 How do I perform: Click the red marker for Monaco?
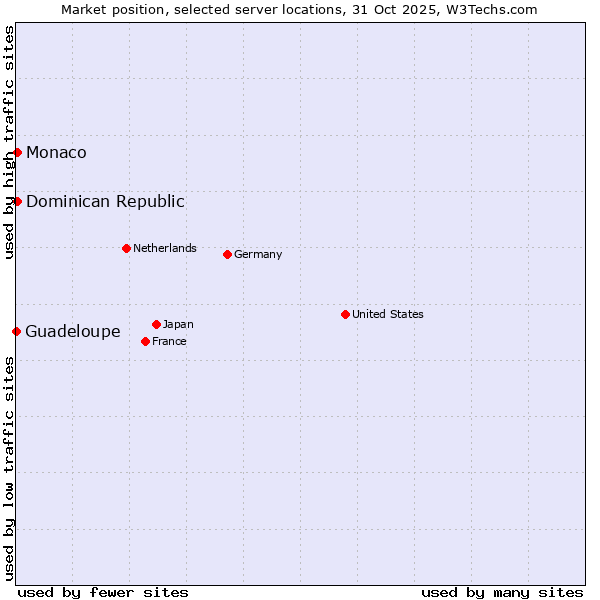(17, 152)
